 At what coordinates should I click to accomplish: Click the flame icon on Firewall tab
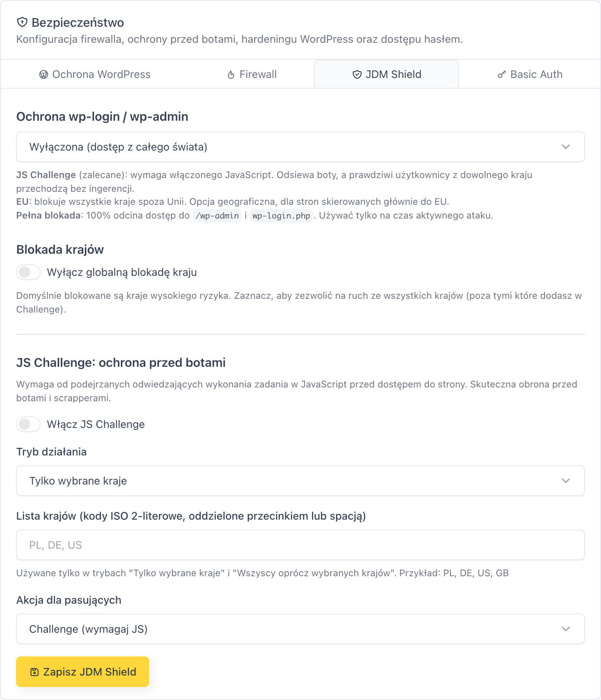[231, 75]
